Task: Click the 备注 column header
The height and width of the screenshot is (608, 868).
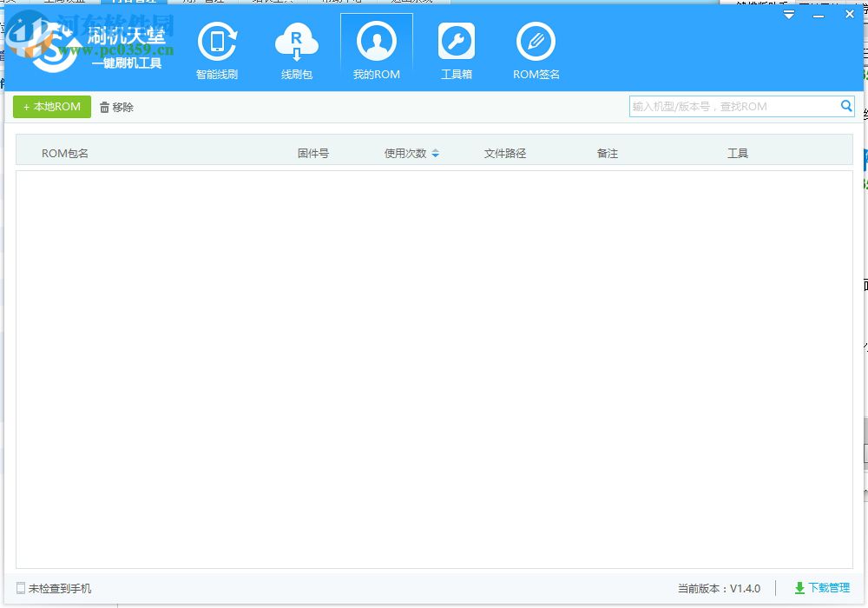Action: [x=608, y=154]
